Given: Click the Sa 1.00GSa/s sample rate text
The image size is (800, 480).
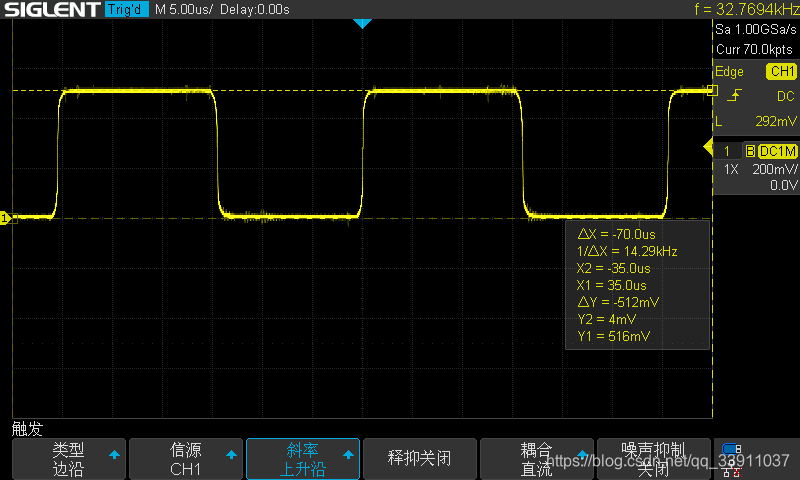Looking at the screenshot, I should click(x=756, y=30).
